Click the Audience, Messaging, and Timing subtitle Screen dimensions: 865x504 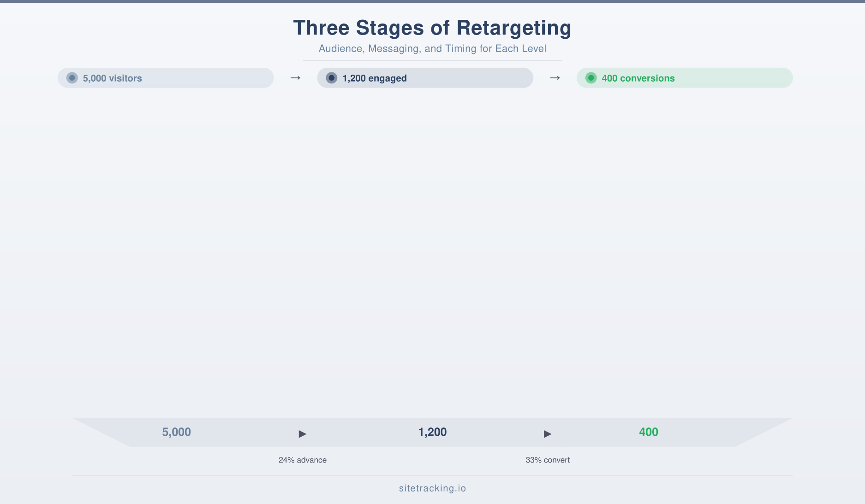[x=432, y=48]
